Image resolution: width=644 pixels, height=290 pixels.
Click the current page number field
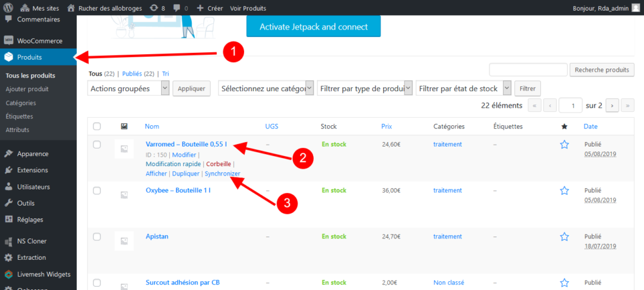(570, 106)
